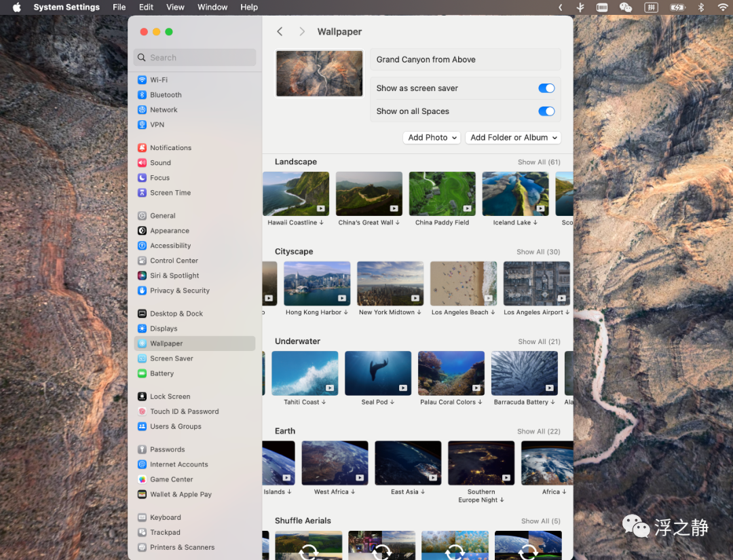
Task: Open the Add Photo dropdown
Action: (x=432, y=137)
